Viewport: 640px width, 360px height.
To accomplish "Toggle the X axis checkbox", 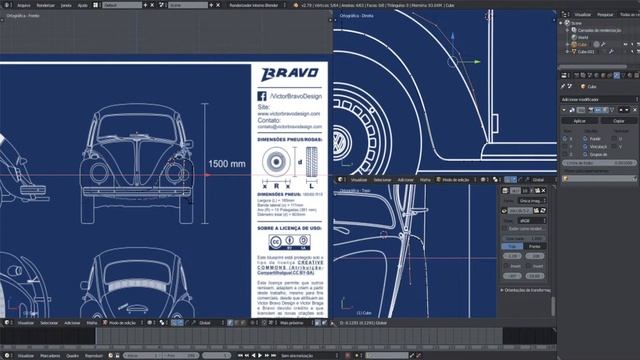I will point(565,139).
